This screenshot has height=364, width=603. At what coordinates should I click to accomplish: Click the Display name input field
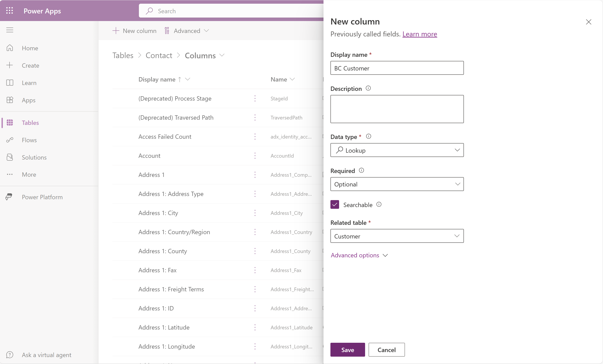397,68
